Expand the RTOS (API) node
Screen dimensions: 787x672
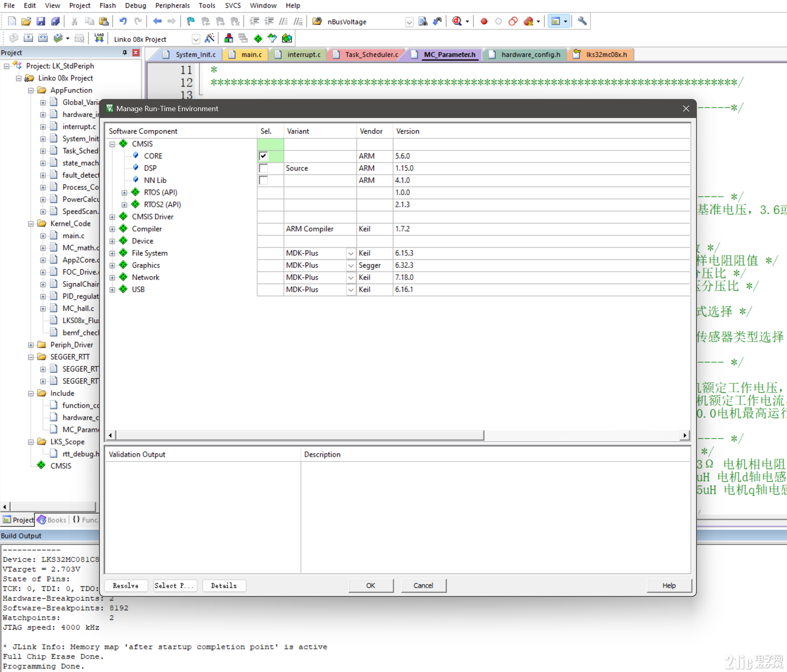124,192
